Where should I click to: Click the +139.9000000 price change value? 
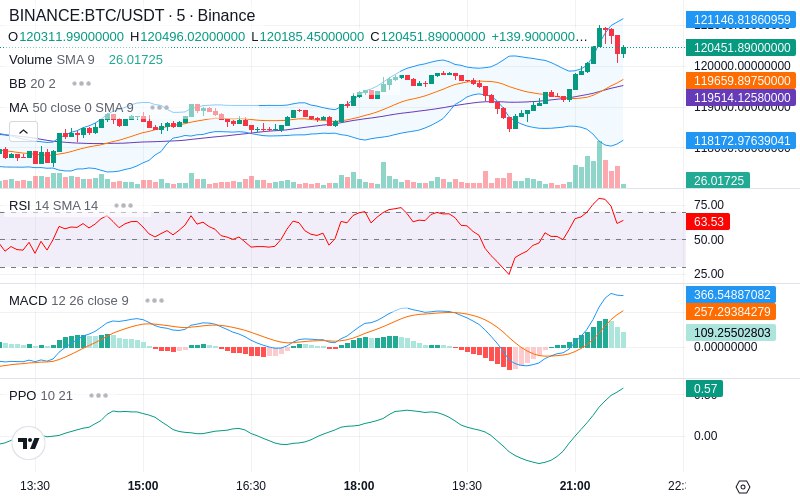coord(539,37)
